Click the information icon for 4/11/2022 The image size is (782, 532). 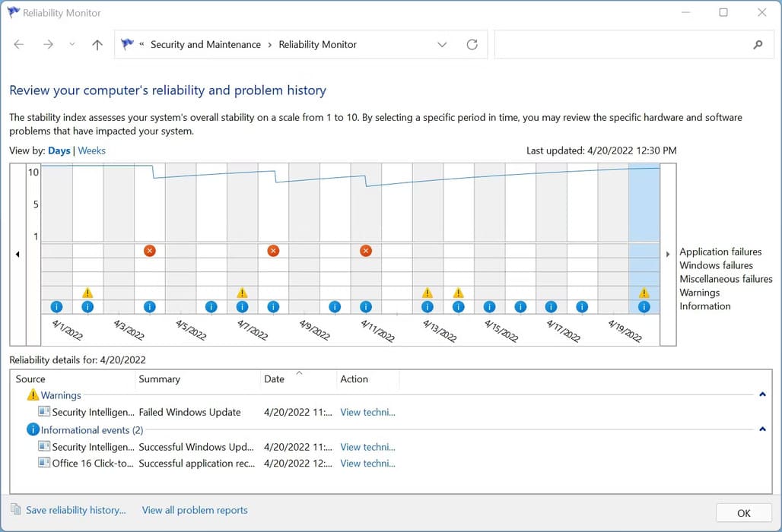366,307
